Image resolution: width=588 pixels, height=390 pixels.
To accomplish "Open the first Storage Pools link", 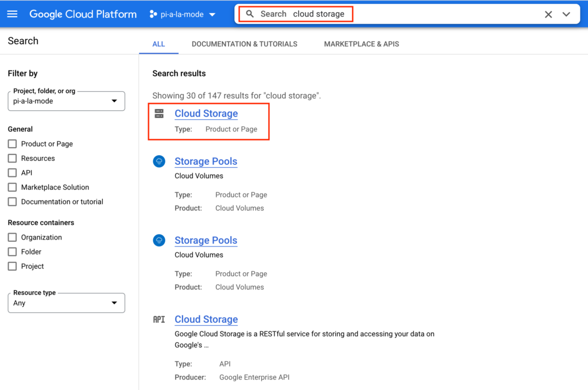I will point(206,161).
